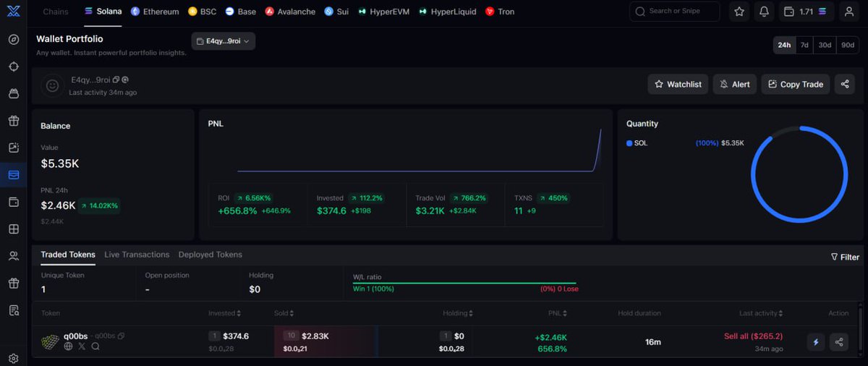Open favorites star icon in top bar
The image size is (868, 366).
(739, 12)
